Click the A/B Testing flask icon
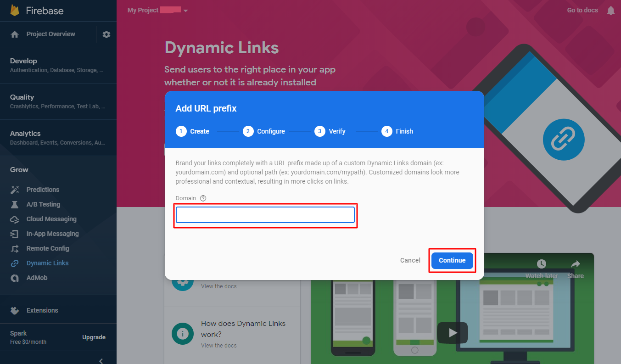Viewport: 621px width, 364px height. coord(15,204)
